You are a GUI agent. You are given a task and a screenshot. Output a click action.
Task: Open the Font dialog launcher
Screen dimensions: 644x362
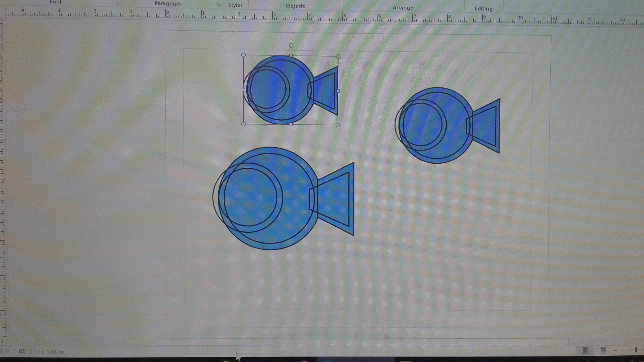117,3
